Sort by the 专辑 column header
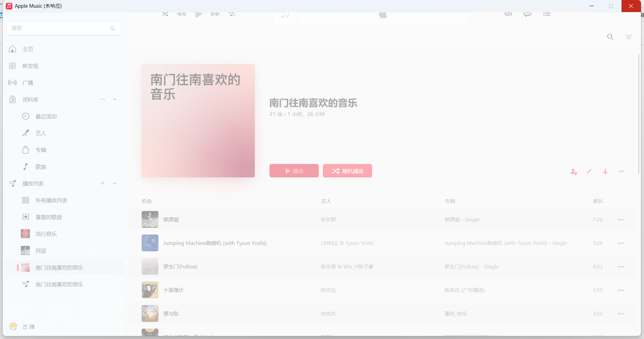The height and width of the screenshot is (339, 644). pos(450,201)
